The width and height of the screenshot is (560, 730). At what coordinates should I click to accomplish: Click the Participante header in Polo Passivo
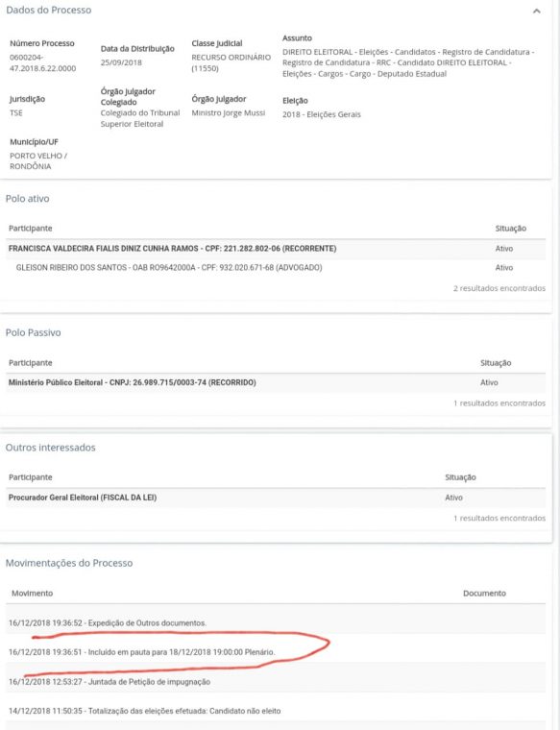(31, 363)
